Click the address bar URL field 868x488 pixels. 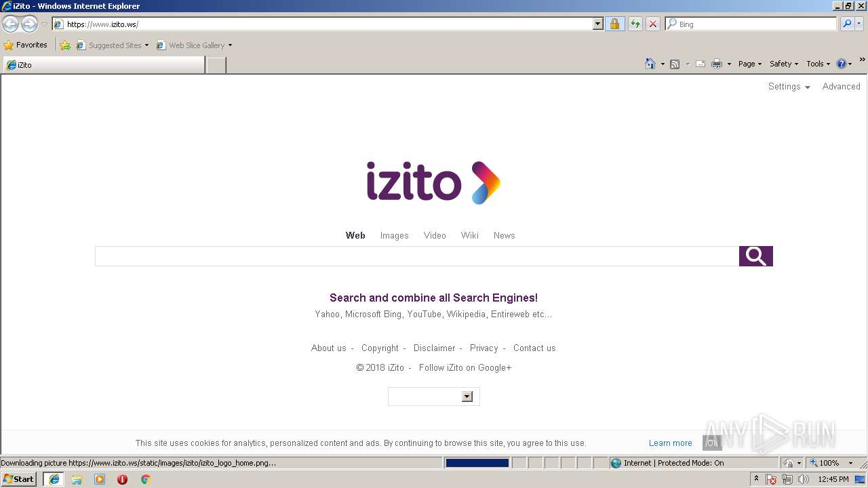322,24
